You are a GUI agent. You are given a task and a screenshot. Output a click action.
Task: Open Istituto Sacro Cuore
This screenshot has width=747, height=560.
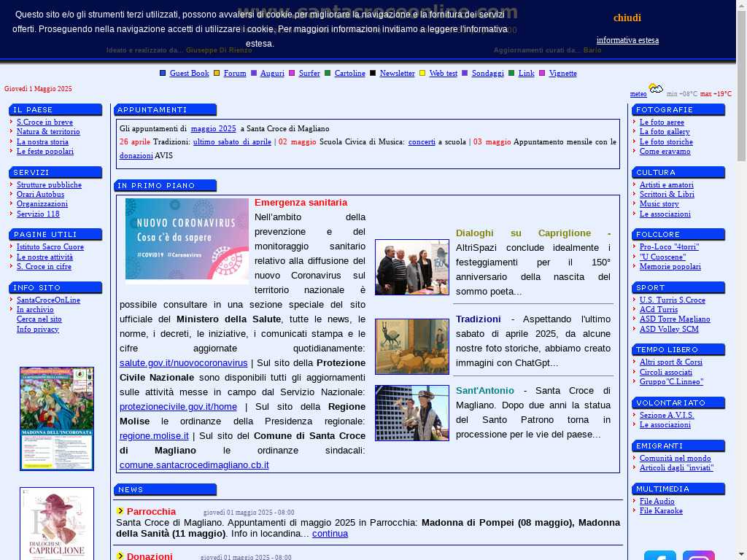[x=50, y=246]
